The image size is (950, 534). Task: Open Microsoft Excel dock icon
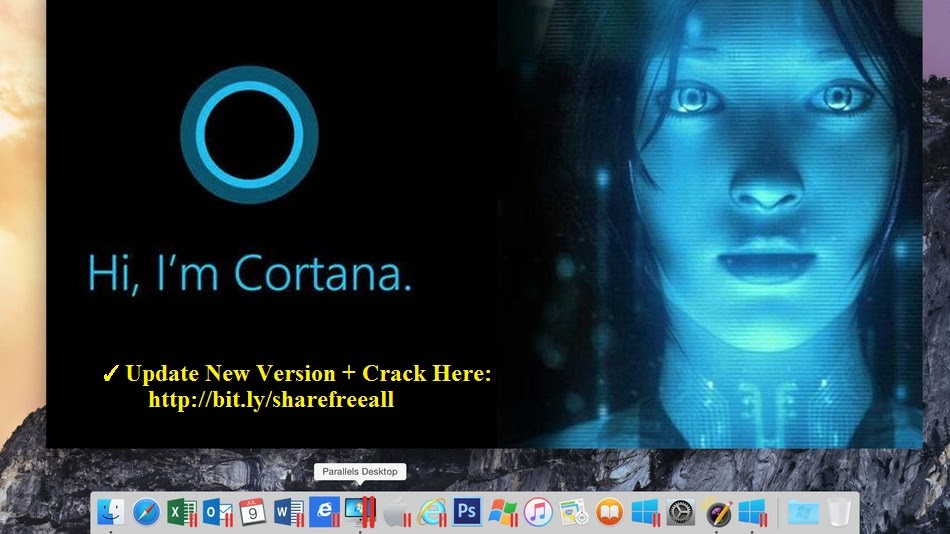point(181,512)
